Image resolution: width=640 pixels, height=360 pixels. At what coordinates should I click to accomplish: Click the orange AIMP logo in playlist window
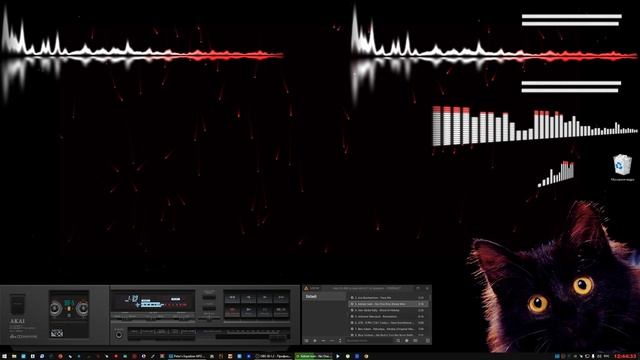coord(306,288)
